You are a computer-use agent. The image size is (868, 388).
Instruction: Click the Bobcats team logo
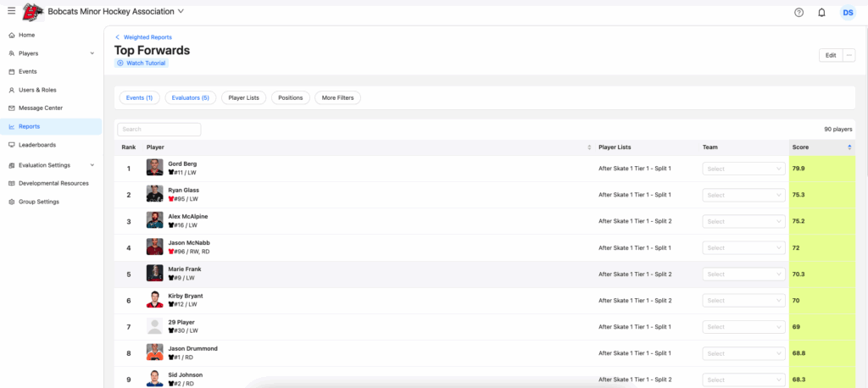[33, 12]
